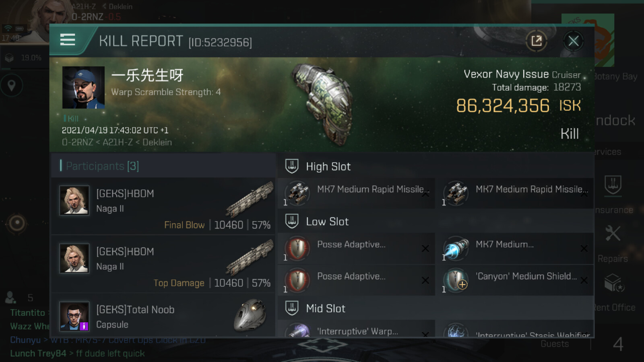
Task: Tap the Vexor Navy Issue ship name
Action: coord(506,74)
